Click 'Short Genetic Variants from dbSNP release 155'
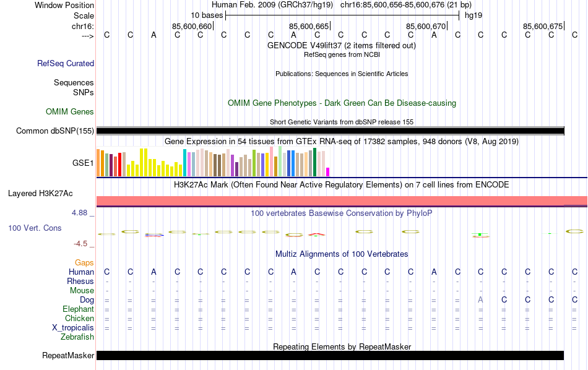 [342, 123]
